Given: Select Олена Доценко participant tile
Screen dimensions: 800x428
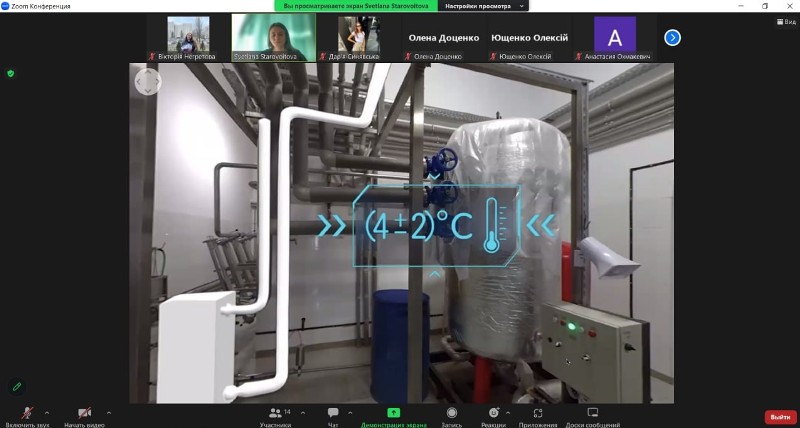Looking at the screenshot, I should (x=444, y=38).
